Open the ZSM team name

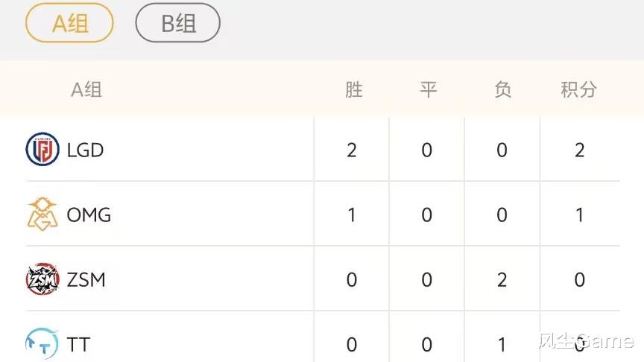(86, 279)
